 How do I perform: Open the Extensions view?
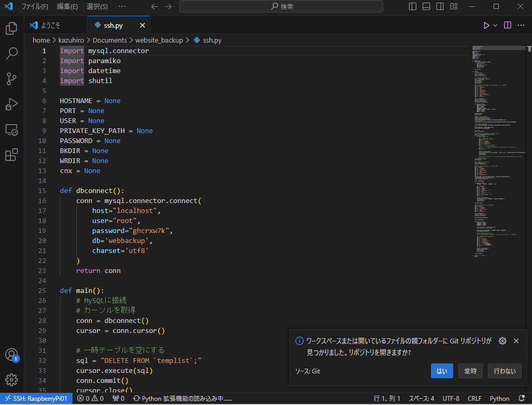coord(12,155)
